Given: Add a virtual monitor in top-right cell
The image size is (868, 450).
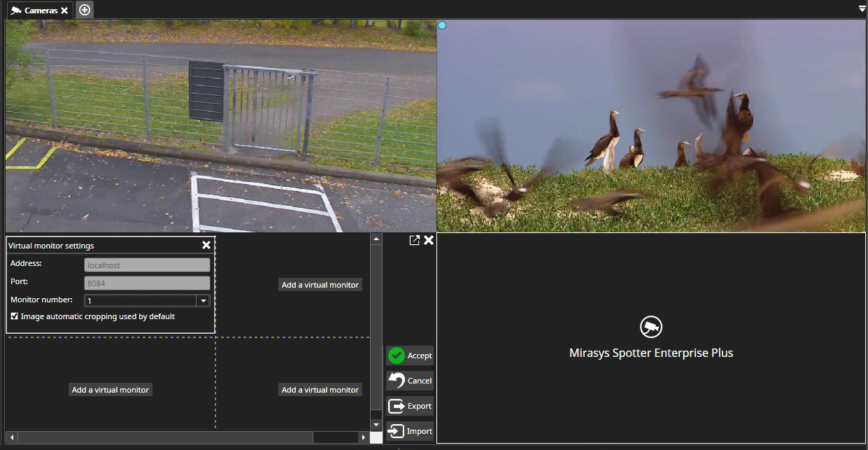Looking at the screenshot, I should pos(320,285).
